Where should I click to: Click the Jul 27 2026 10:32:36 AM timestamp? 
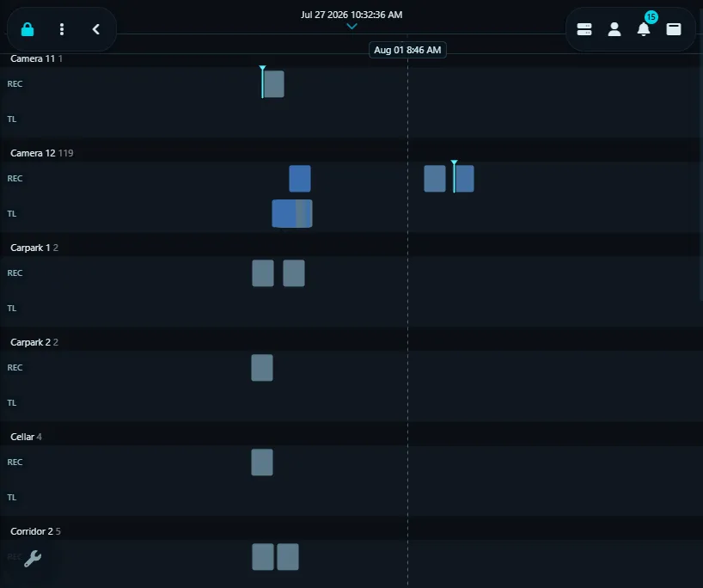pyautogui.click(x=351, y=15)
